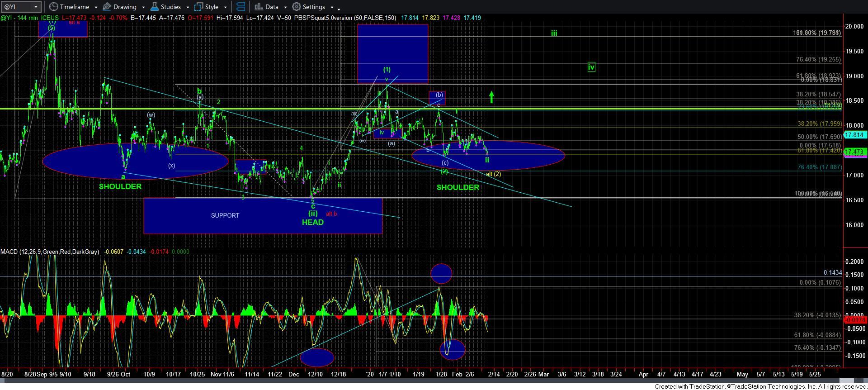Click the Dec date on time axis
This screenshot has width=868, height=390.
294,374
